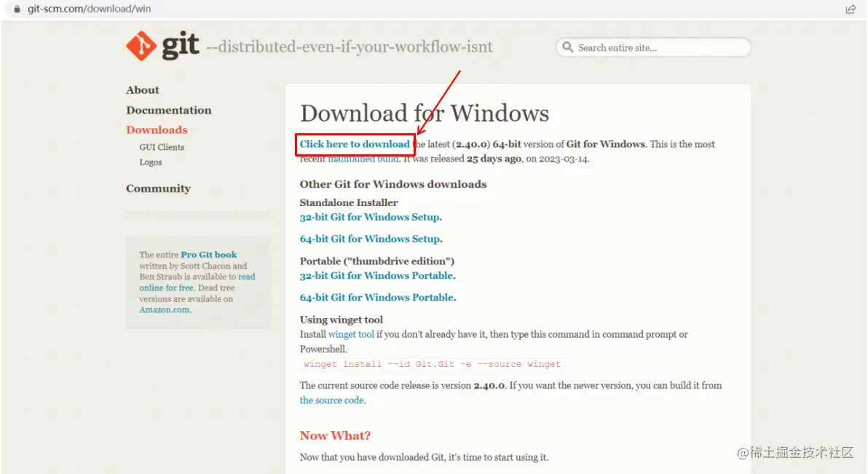868x474 pixels.
Task: Open 'the source code' link
Action: tap(332, 400)
